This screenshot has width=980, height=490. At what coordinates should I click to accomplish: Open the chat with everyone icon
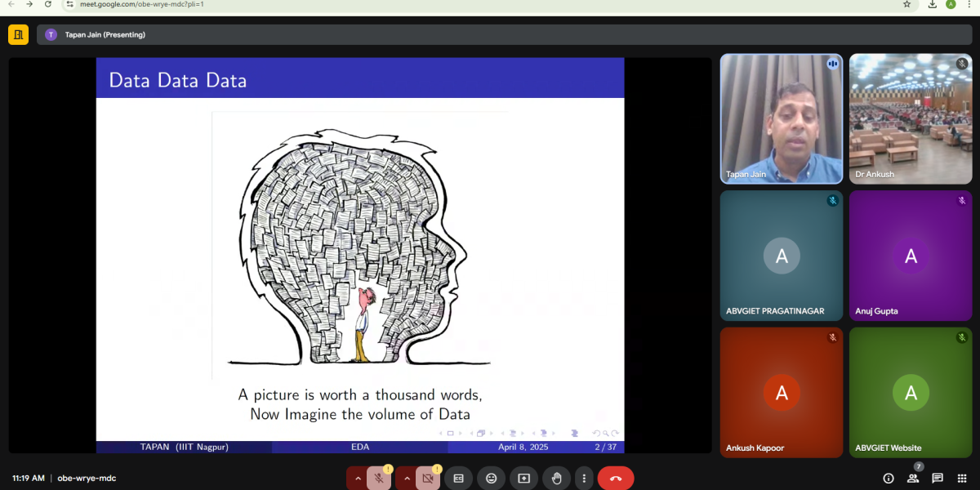point(938,478)
